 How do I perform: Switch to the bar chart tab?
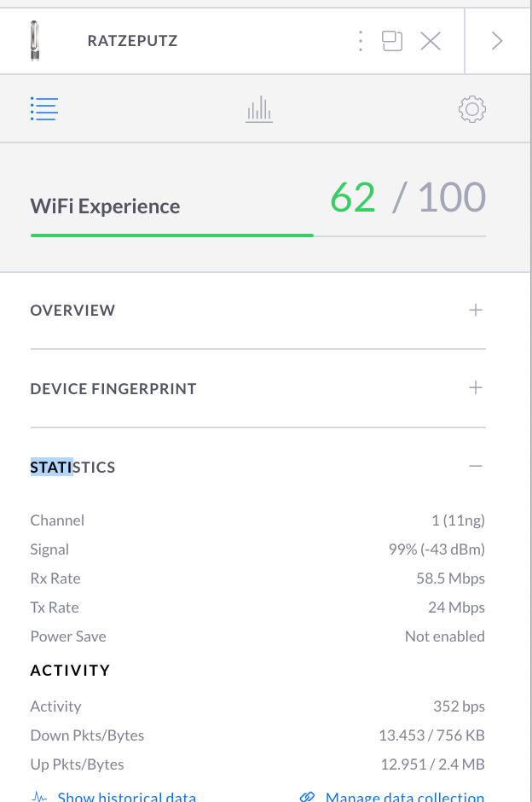point(258,109)
